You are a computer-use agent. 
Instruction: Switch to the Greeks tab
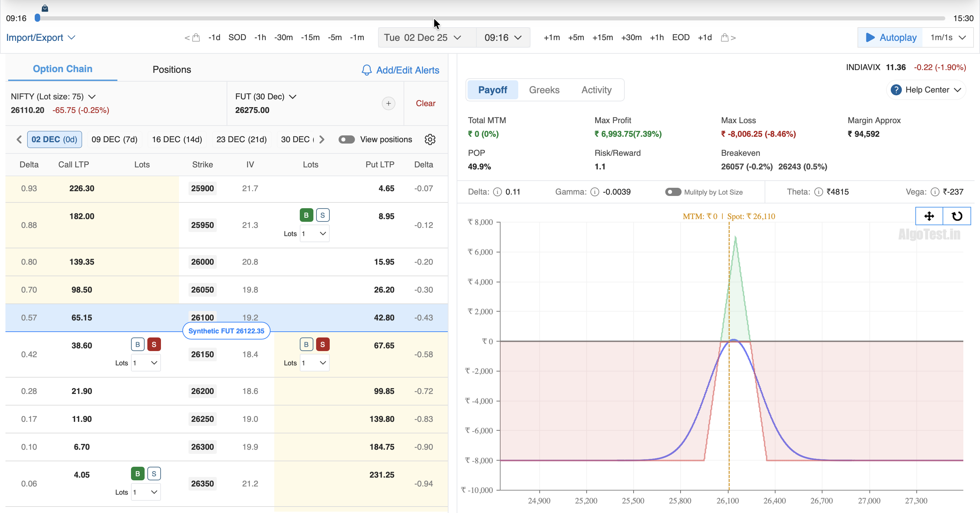coord(544,90)
